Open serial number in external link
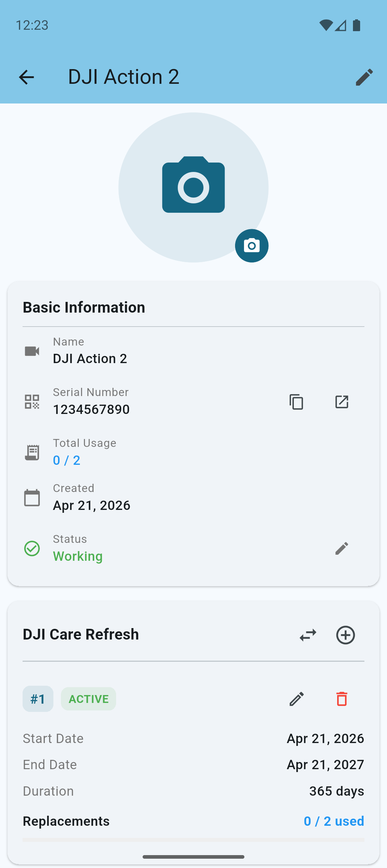 (341, 402)
